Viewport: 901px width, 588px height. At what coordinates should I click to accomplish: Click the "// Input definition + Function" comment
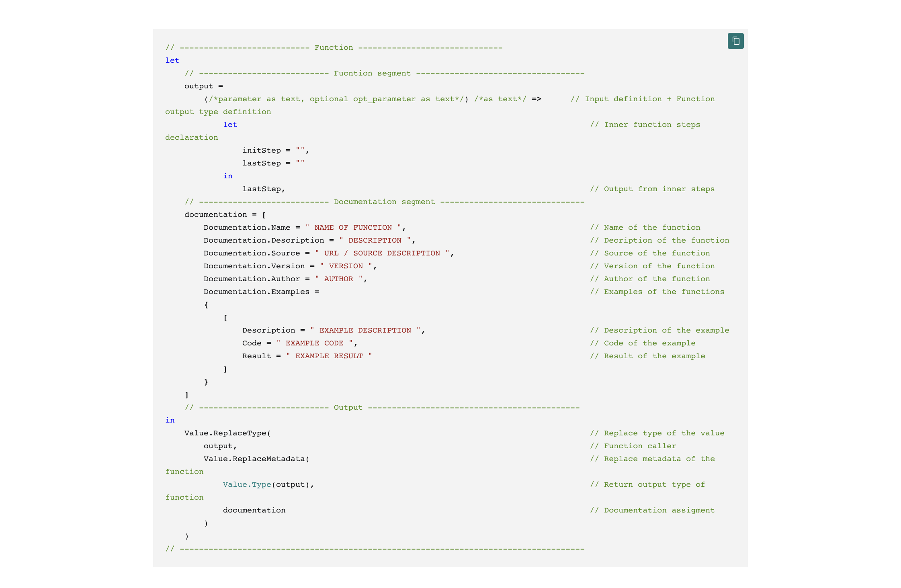pyautogui.click(x=643, y=99)
